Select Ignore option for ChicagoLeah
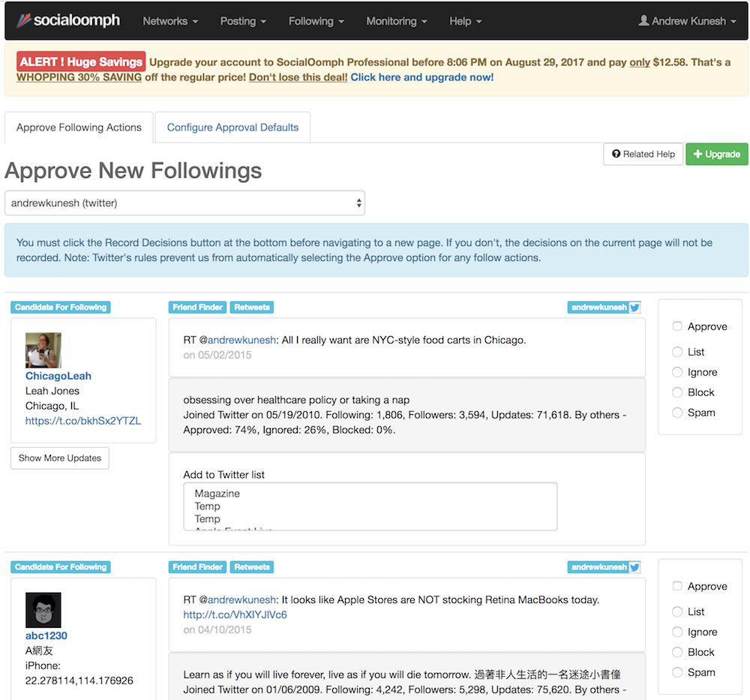The height and width of the screenshot is (700, 750). [677, 372]
